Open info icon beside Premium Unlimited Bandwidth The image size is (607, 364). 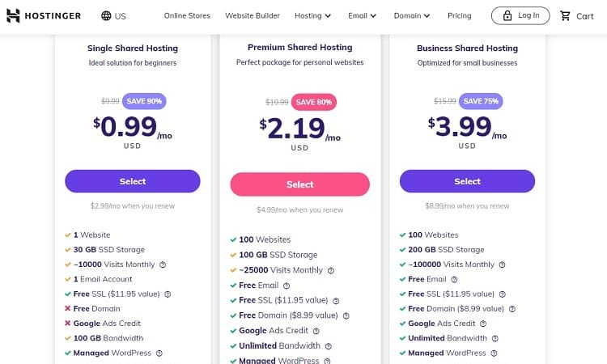pos(329,346)
